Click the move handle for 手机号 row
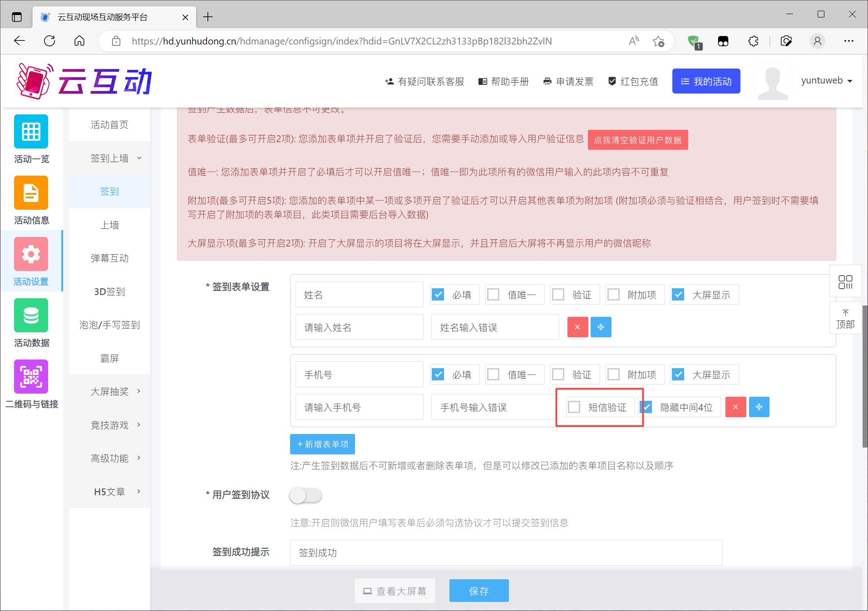868x611 pixels. coord(759,407)
